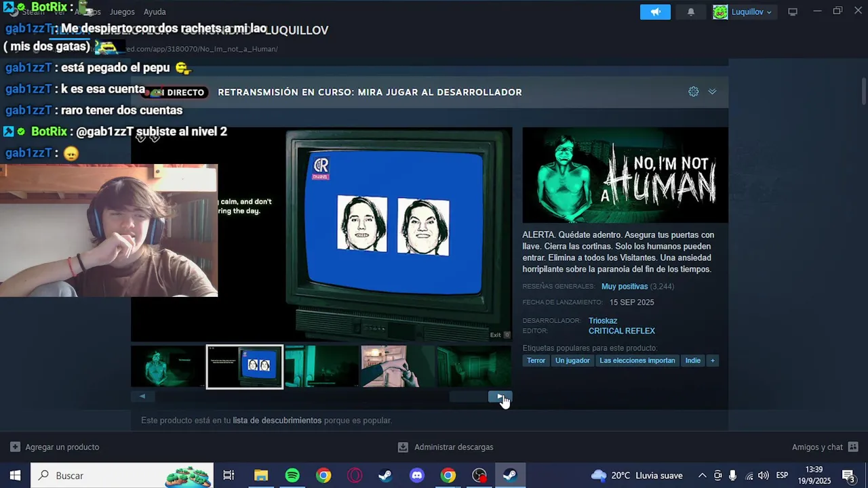Open first Steam icon next to Opera
The height and width of the screenshot is (488, 868).
(385, 475)
